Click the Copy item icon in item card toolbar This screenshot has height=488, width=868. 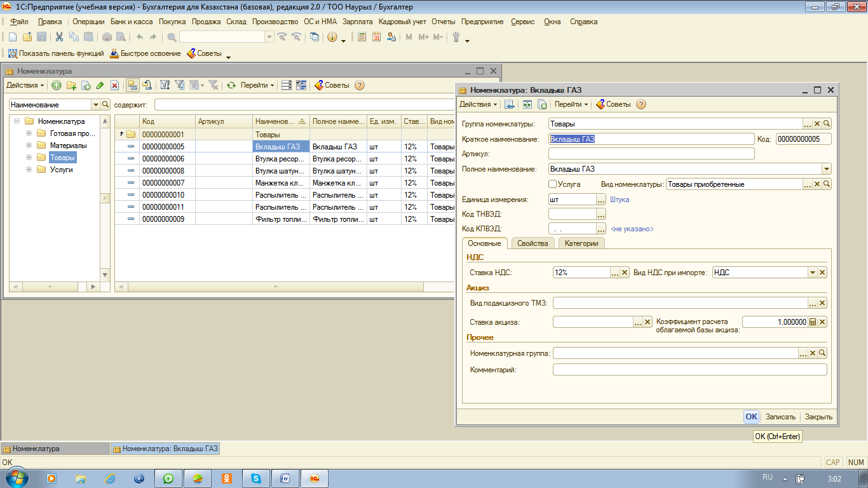point(542,104)
